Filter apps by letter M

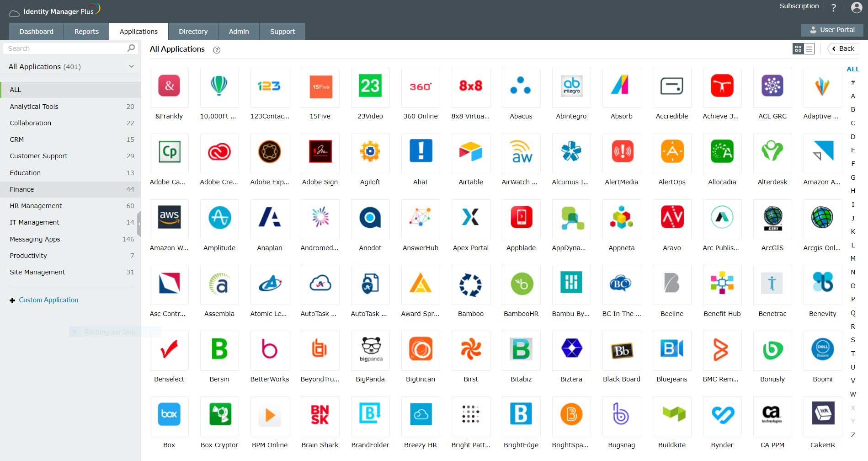(x=853, y=258)
